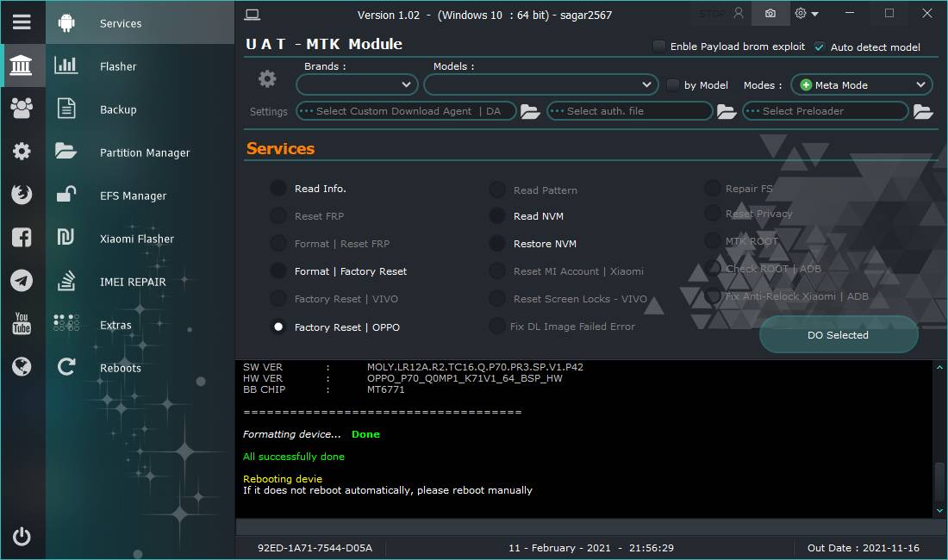948x560 pixels.
Task: Select the Read Info. option
Action: click(x=278, y=189)
